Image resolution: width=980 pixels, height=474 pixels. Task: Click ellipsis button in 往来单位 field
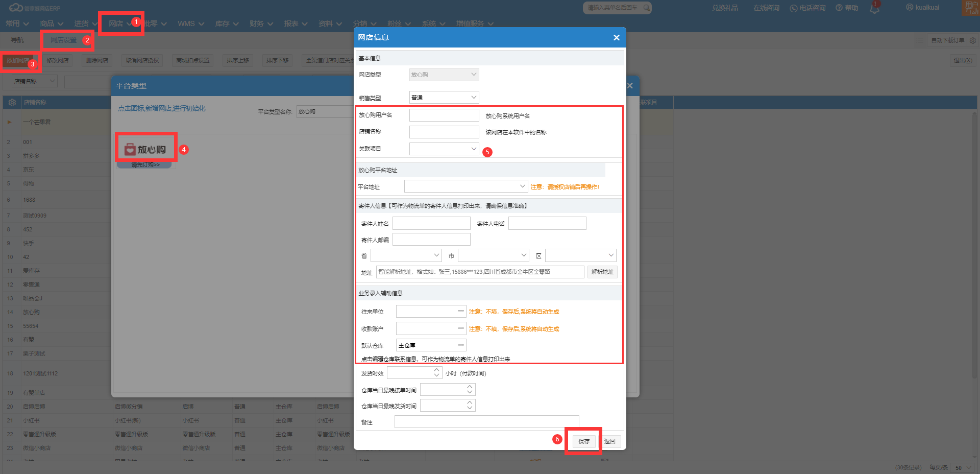pos(461,311)
